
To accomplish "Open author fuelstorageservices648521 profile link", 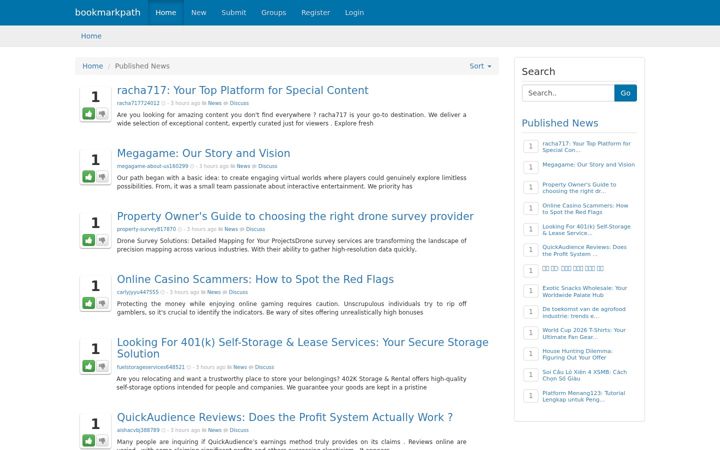I will [151, 367].
